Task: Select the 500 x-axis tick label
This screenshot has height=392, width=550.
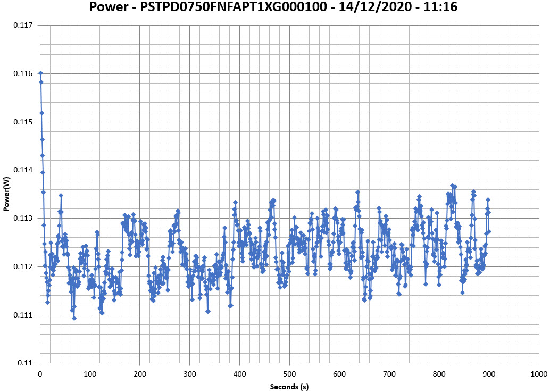Action: click(289, 374)
